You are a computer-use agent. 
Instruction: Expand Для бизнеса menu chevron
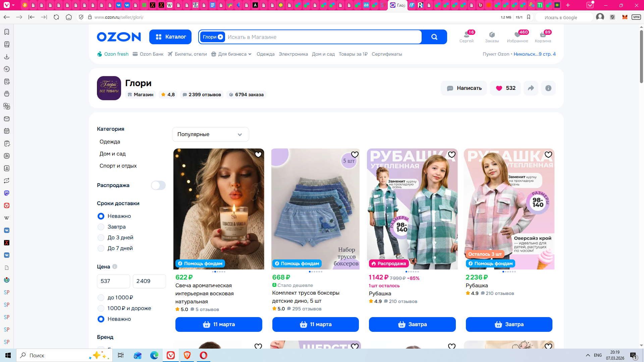click(x=250, y=54)
